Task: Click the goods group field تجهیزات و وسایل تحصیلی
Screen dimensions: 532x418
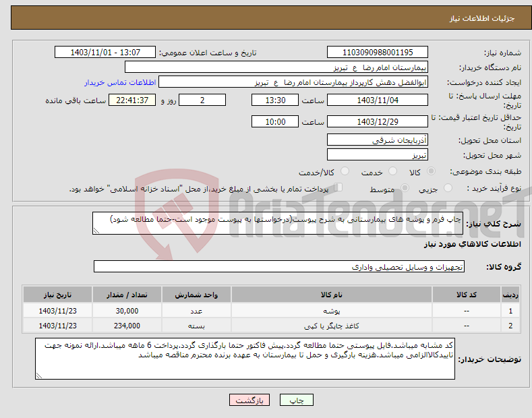Action: (279, 266)
